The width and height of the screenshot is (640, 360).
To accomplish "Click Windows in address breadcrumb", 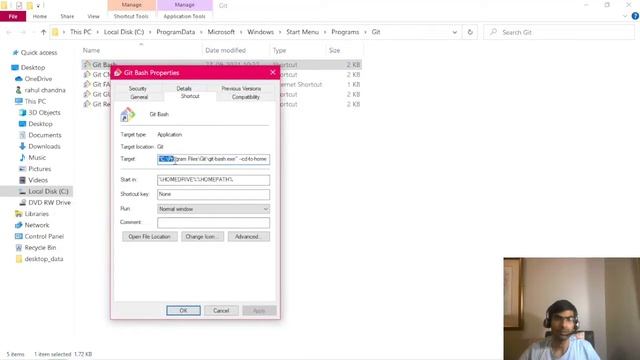I will coord(260,32).
